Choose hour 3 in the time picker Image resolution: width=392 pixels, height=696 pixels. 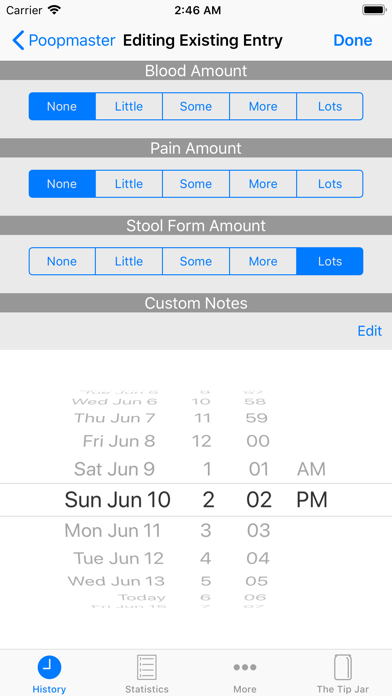point(206,530)
